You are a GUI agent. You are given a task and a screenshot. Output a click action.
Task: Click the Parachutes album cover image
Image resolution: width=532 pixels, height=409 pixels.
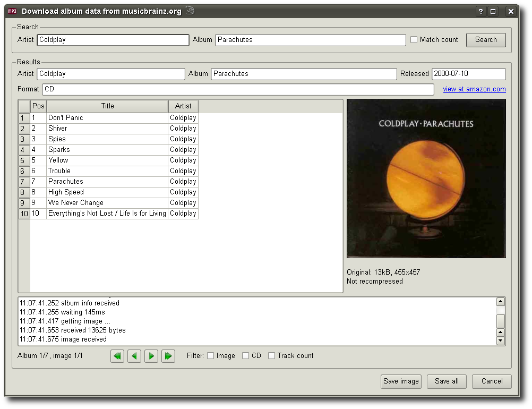(x=426, y=178)
